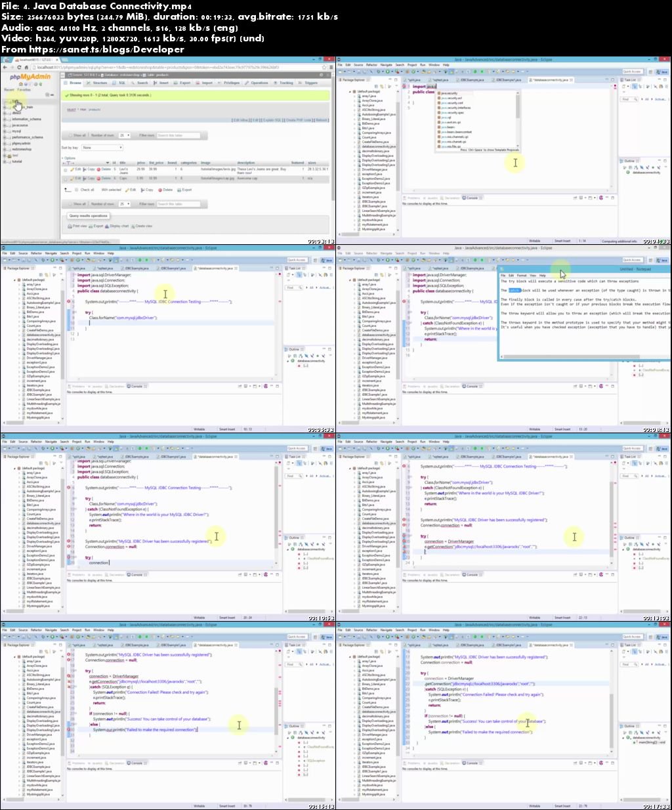Select databaseconnectivity class icon in Outline, popup frame
Image resolution: width=672 pixels, height=810 pixels.
pos(628,172)
